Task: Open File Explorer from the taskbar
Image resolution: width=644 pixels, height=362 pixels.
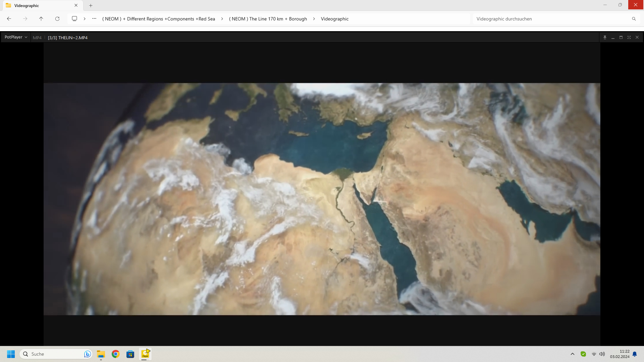Action: click(101, 354)
